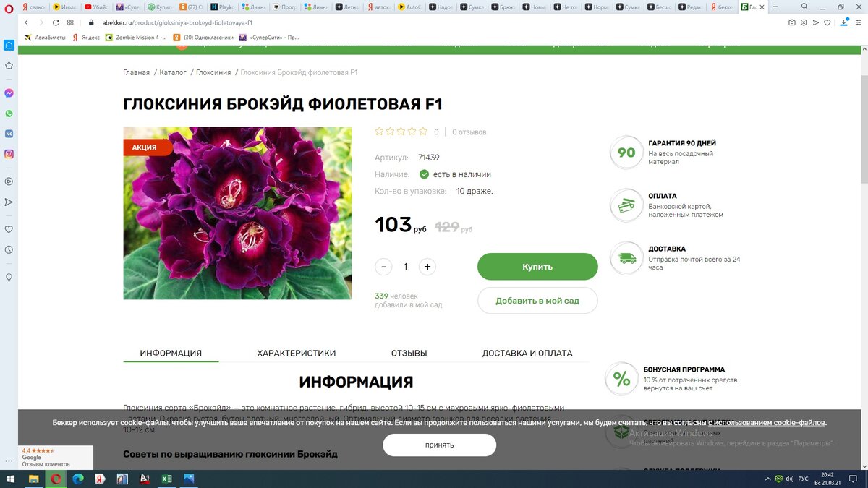
Task: Go to Главная breadcrumb link
Action: tap(137, 72)
